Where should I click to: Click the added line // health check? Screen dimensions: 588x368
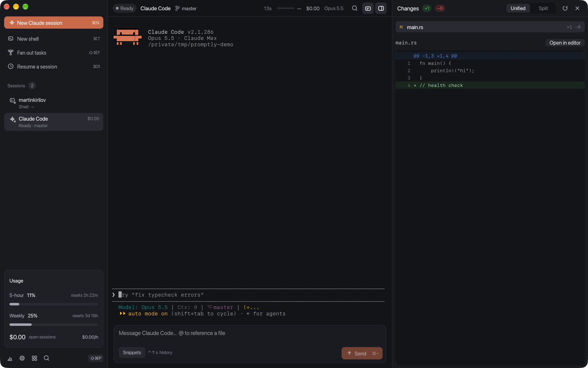click(490, 85)
